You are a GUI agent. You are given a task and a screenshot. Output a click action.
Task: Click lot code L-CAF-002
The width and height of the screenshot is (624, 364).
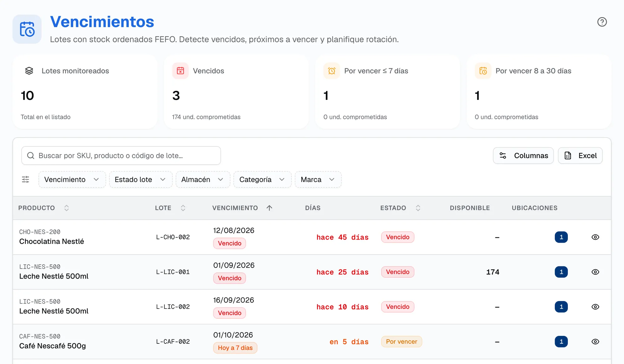[x=173, y=342]
